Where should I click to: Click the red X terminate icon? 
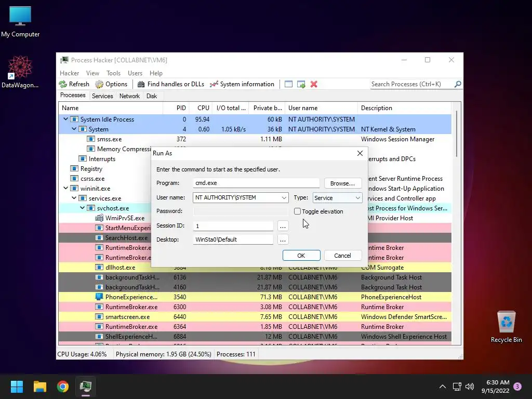(314, 84)
